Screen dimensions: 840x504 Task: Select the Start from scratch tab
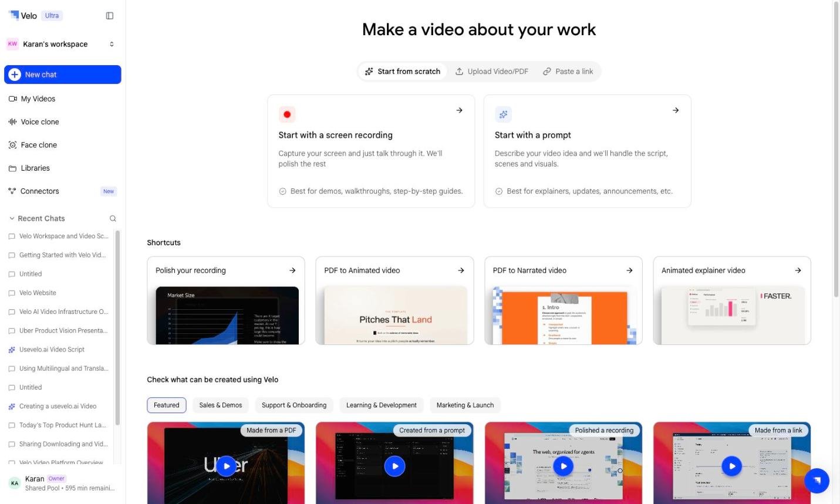coord(403,72)
